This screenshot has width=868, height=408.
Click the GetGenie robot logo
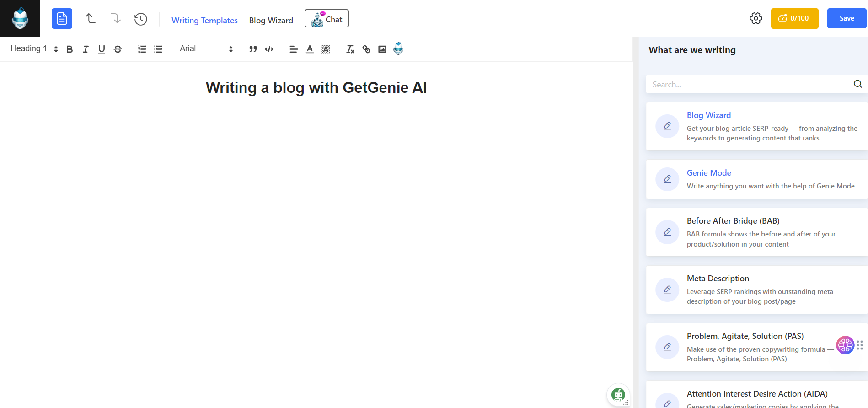(20, 18)
